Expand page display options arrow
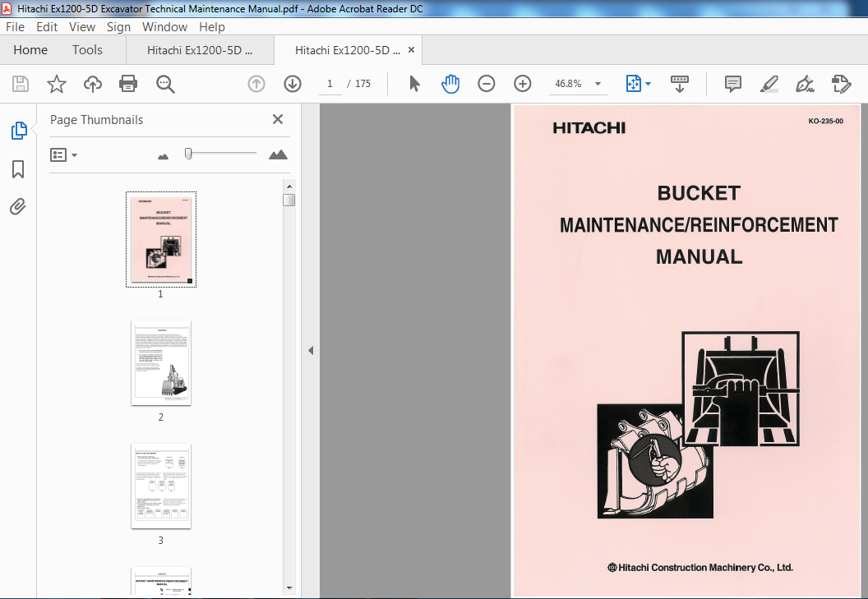The height and width of the screenshot is (599, 868). (x=649, y=84)
